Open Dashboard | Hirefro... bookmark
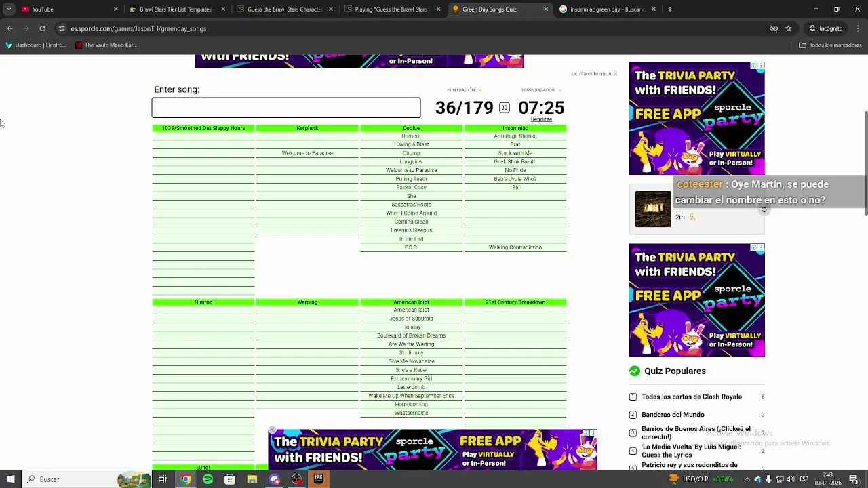Image resolution: width=868 pixels, height=488 pixels. tap(36, 45)
